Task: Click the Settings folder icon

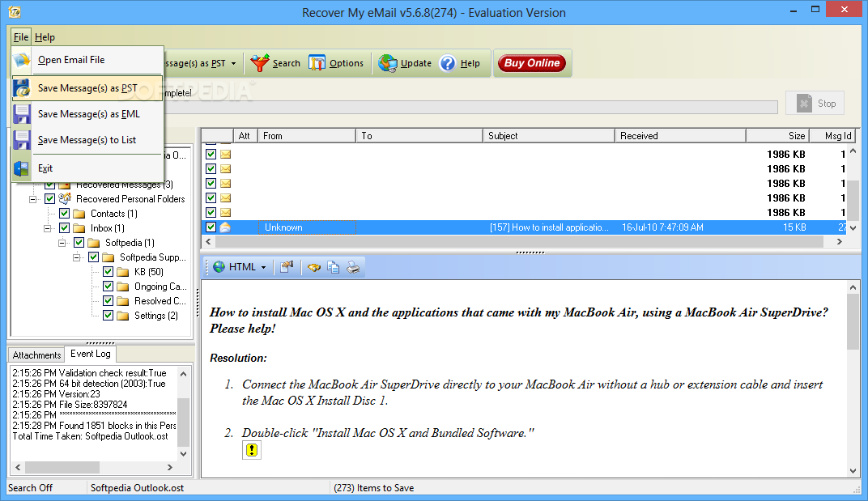Action: [x=123, y=316]
